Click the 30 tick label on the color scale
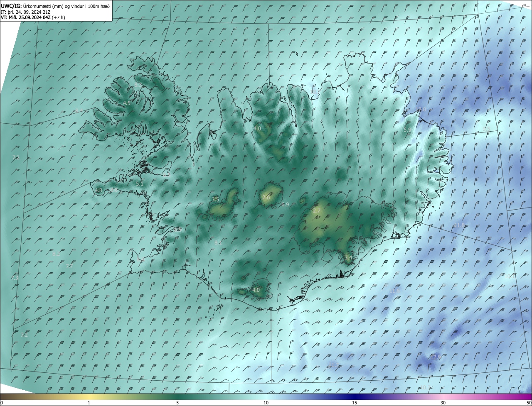The height and width of the screenshot is (406, 532). coord(443,403)
